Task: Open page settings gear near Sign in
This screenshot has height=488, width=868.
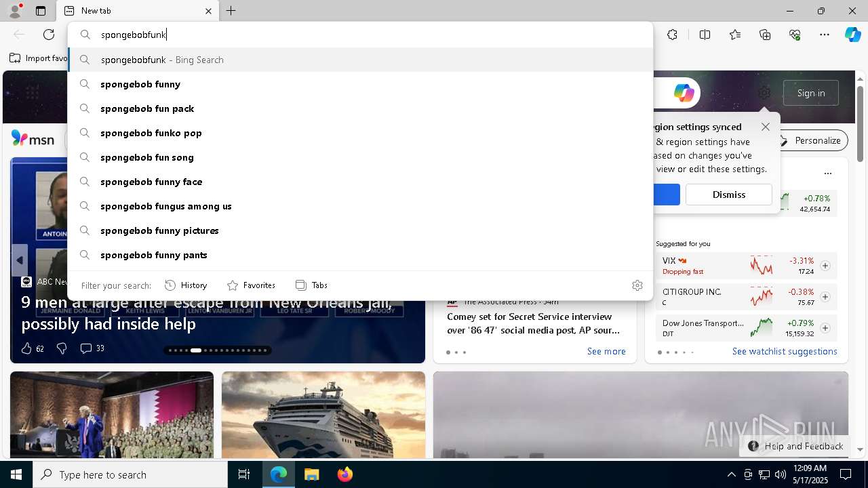Action: pyautogui.click(x=764, y=93)
